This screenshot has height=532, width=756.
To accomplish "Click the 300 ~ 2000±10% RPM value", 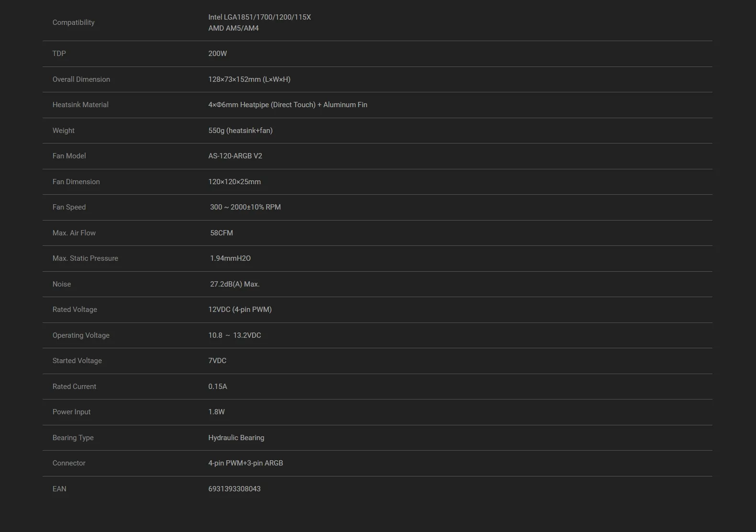I will point(245,207).
